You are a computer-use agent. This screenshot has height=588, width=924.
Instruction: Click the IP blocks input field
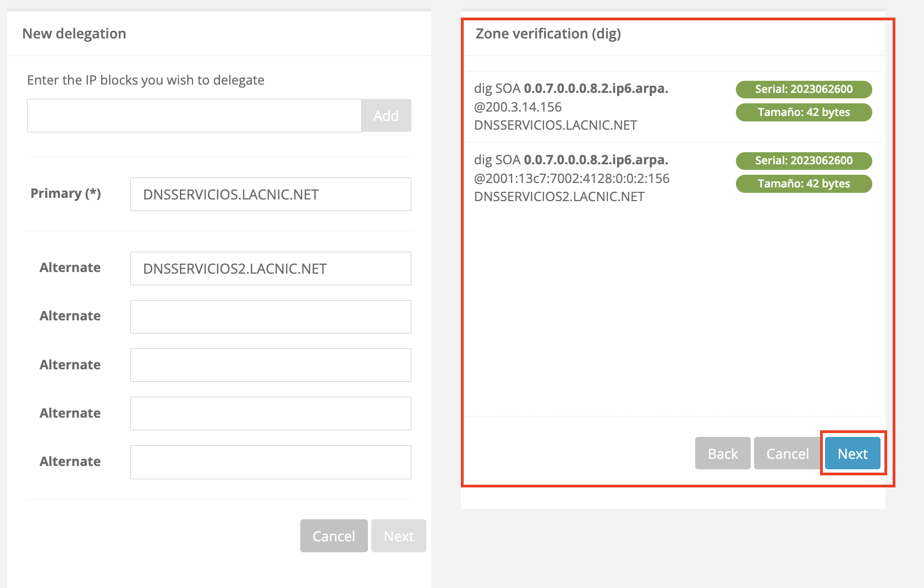(194, 115)
